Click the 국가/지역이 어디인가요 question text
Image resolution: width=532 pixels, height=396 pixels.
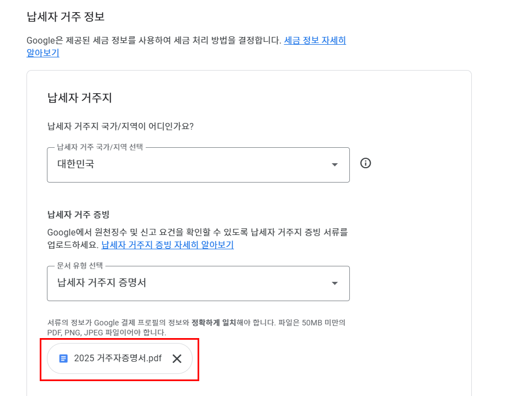pos(120,126)
